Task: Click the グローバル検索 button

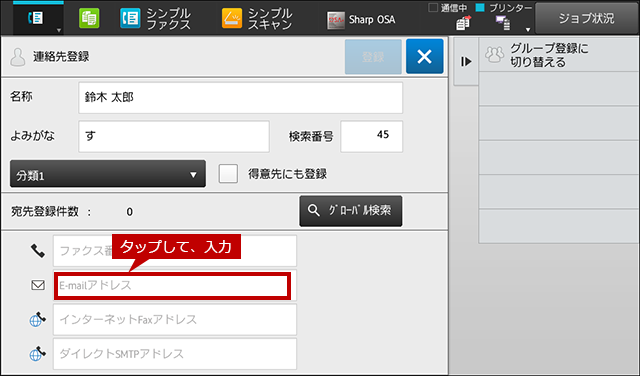Action: coord(351,211)
